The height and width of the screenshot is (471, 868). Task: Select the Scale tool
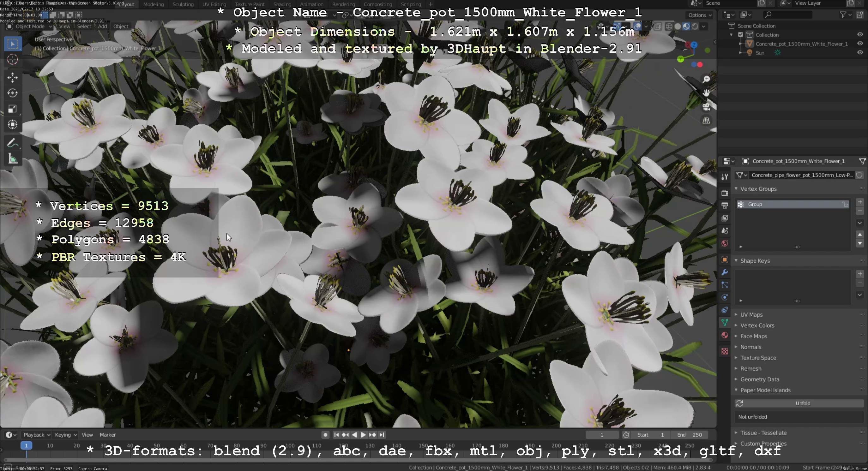12,109
